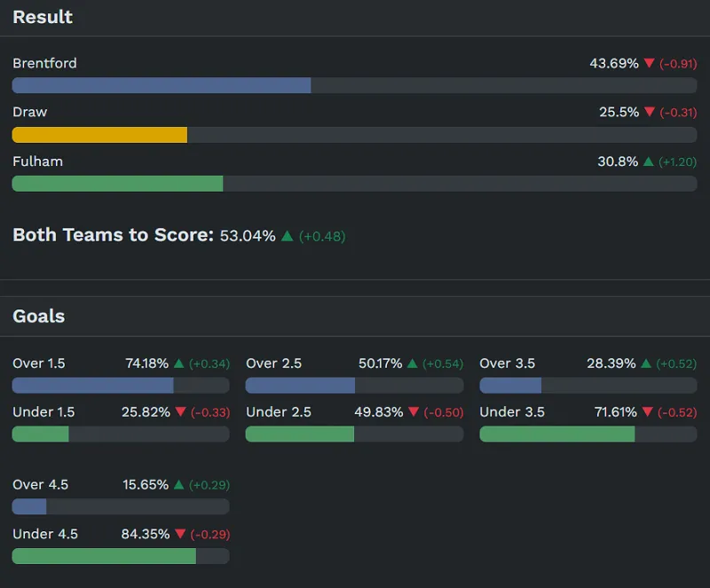Click the red down arrow beside Brentford percentage
The height and width of the screenshot is (588, 710).
point(649,64)
